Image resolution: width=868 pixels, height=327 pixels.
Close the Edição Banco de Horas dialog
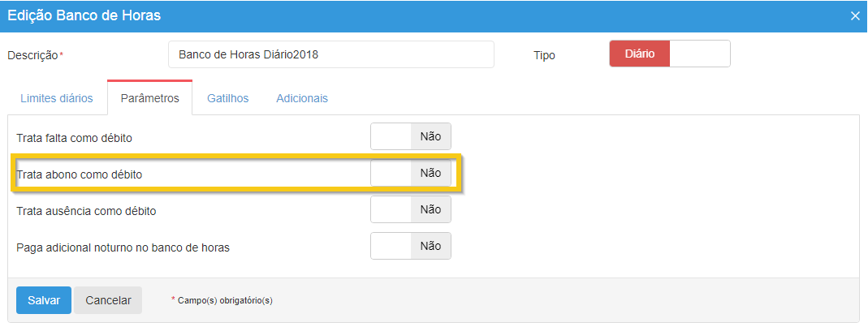point(854,15)
